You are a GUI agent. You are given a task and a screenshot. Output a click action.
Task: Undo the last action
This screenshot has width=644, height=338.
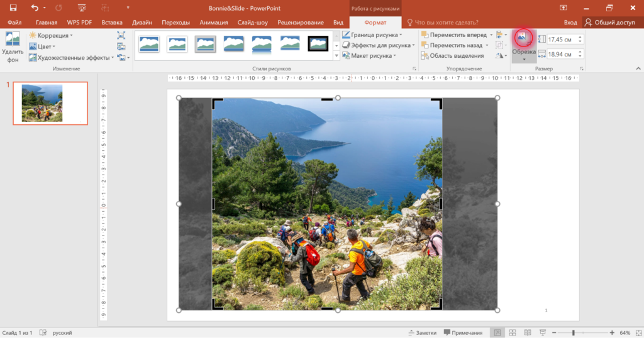35,8
